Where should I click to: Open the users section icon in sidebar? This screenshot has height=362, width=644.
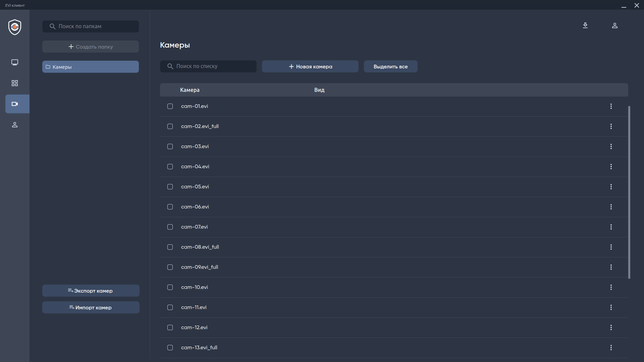(15, 125)
